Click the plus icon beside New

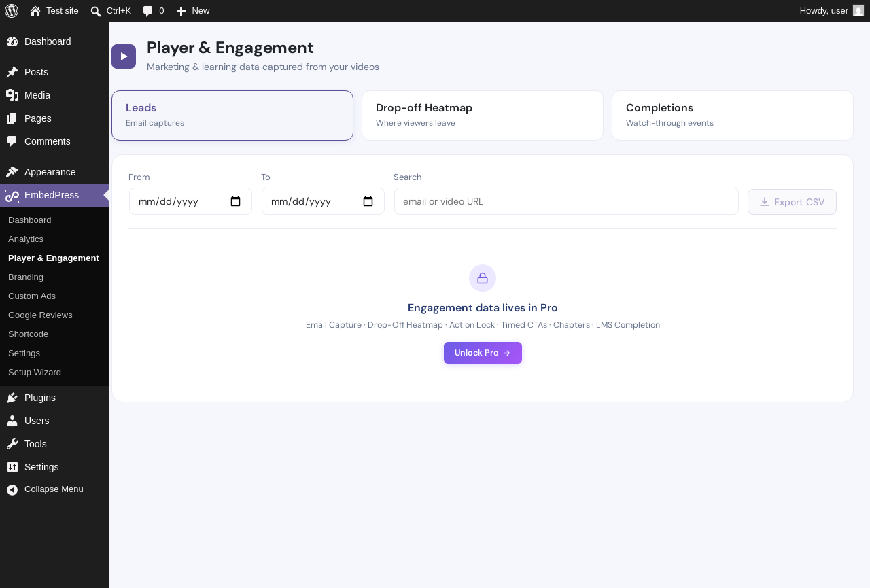181,11
